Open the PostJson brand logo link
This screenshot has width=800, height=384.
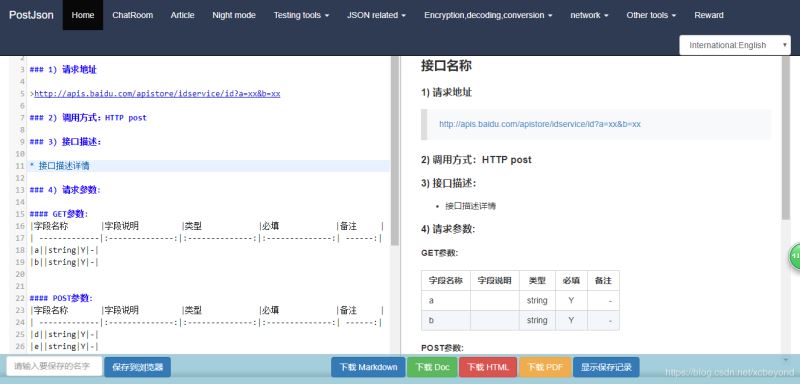31,15
